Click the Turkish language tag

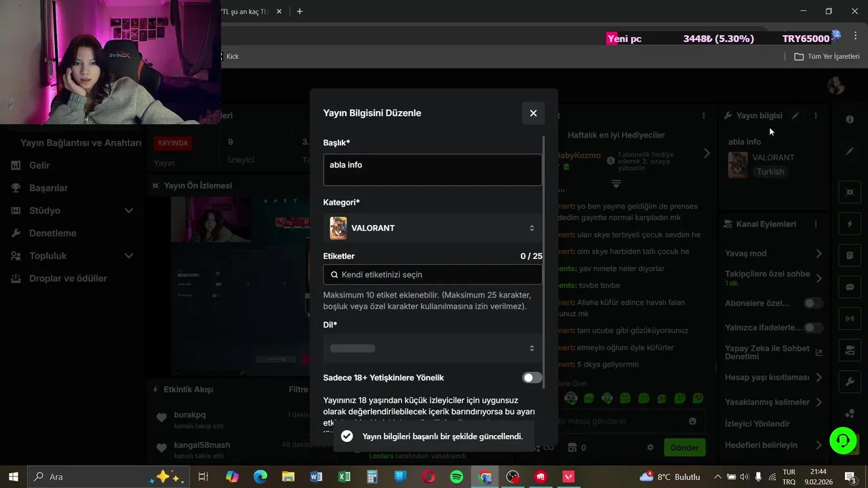(770, 172)
